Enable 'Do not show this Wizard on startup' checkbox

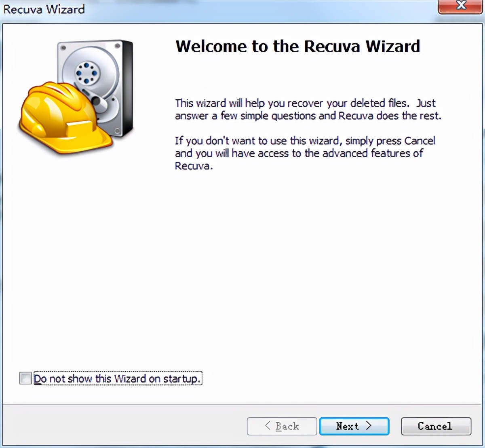[x=25, y=378]
